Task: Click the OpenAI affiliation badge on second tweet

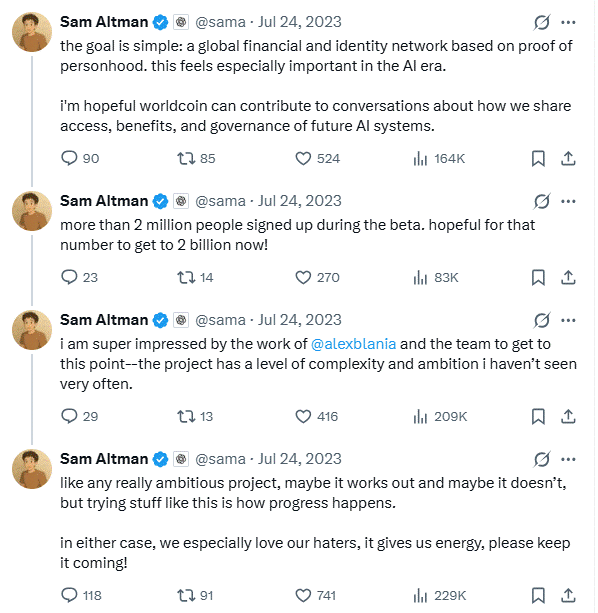Action: coord(181,201)
